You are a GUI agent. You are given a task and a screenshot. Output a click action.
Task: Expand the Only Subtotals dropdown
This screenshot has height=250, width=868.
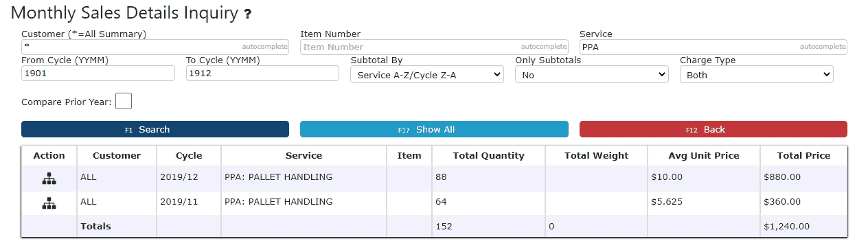tap(592, 75)
